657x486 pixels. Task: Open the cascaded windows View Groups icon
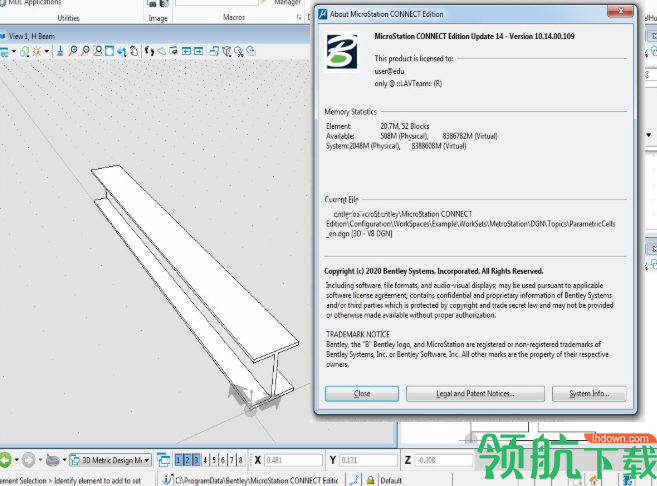tap(163, 460)
